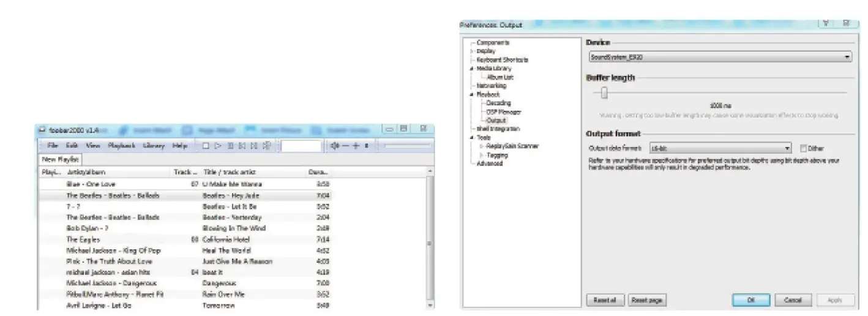Screen dimensions: 868x316
Task: Expand the Display tree node arrow
Action: pos(472,51)
